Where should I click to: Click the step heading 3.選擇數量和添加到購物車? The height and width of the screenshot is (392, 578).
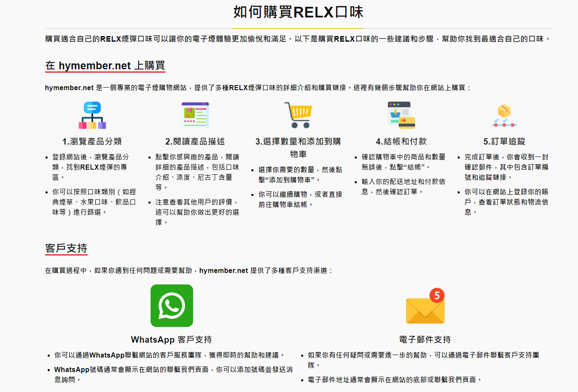[298, 148]
